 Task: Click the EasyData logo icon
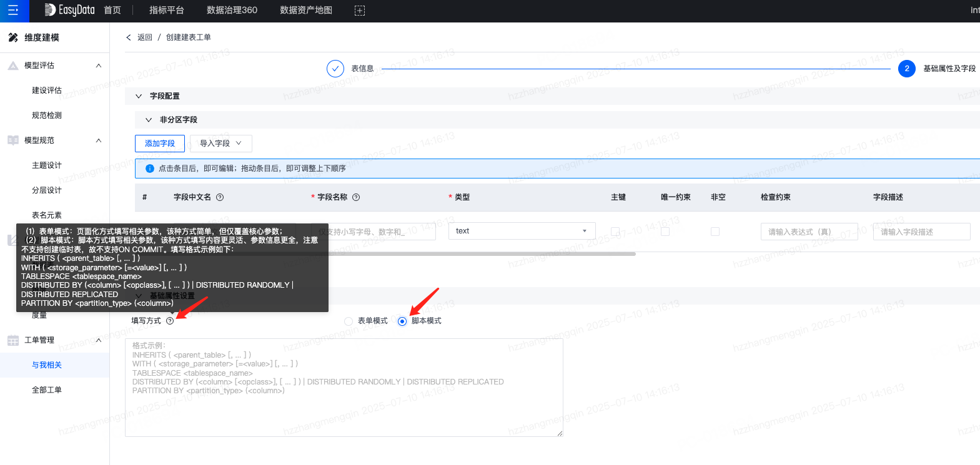pyautogui.click(x=50, y=10)
